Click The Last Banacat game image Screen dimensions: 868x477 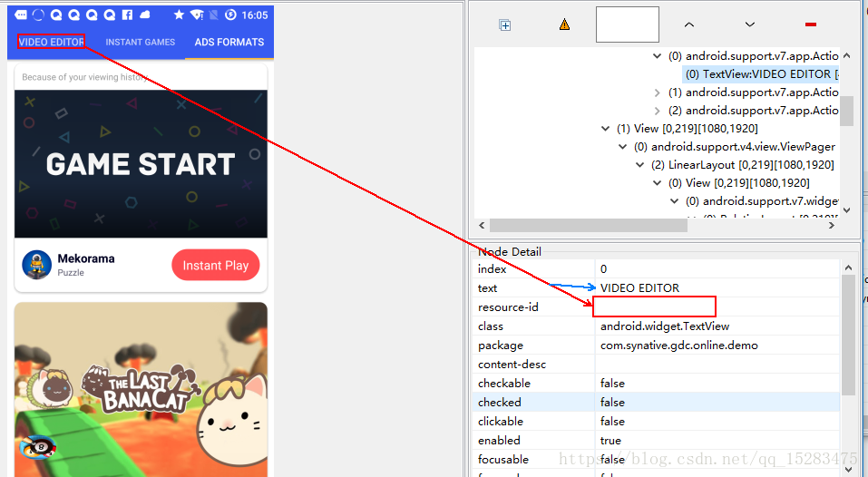(x=141, y=390)
